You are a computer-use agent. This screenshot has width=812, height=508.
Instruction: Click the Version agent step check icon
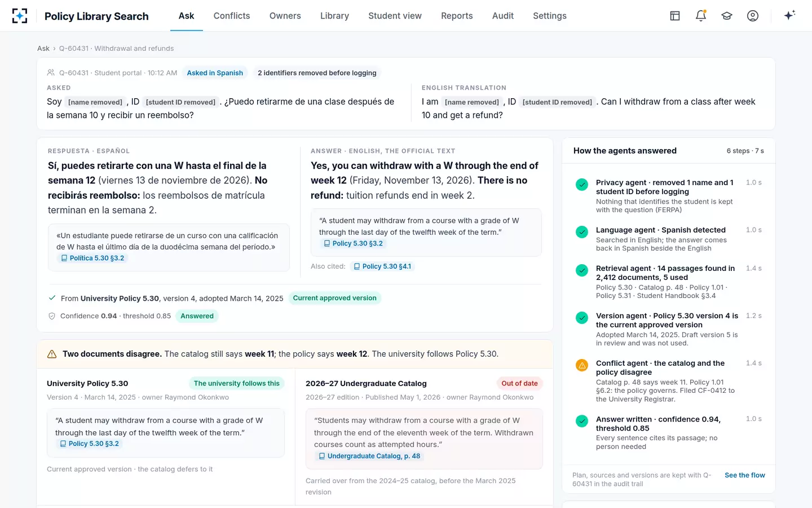point(582,318)
